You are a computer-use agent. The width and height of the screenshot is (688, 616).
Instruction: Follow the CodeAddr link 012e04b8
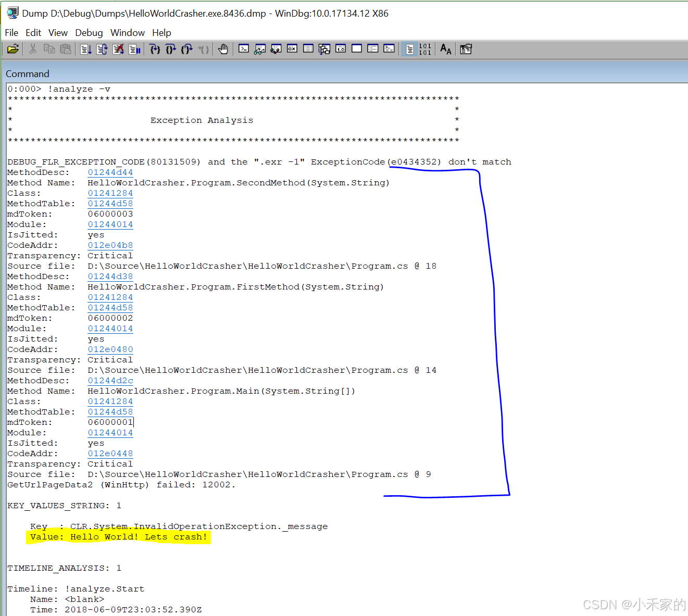tap(110, 245)
